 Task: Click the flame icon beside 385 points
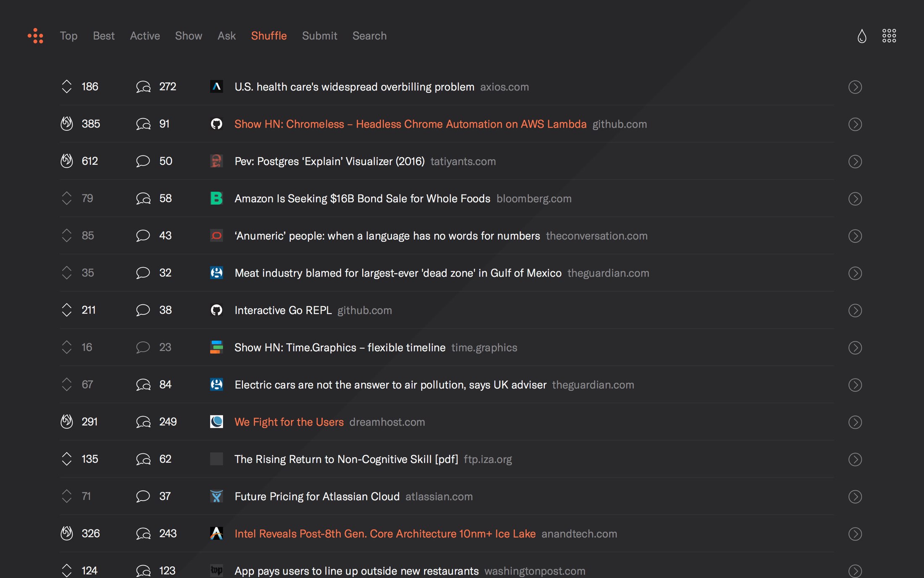(66, 124)
